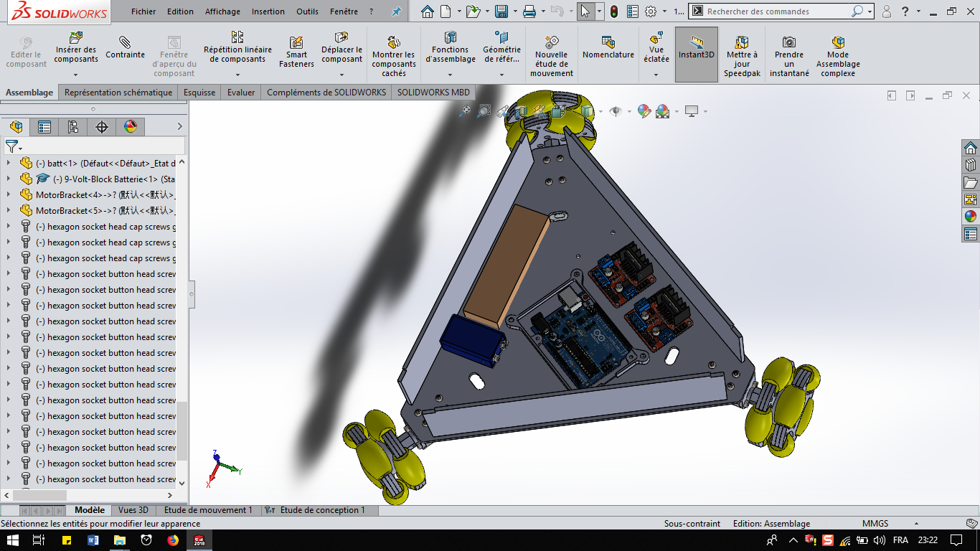Click the Help question mark button
980x551 pixels.
click(x=906, y=11)
